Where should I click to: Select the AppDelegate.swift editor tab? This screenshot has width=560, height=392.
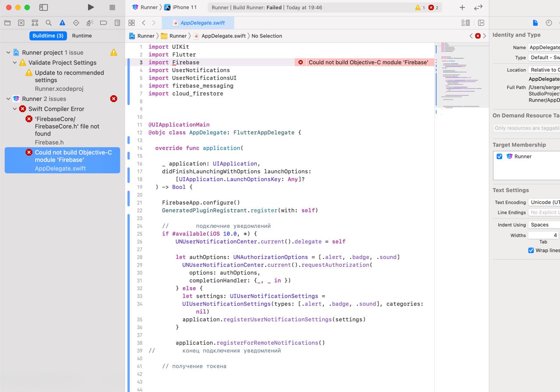[198, 23]
